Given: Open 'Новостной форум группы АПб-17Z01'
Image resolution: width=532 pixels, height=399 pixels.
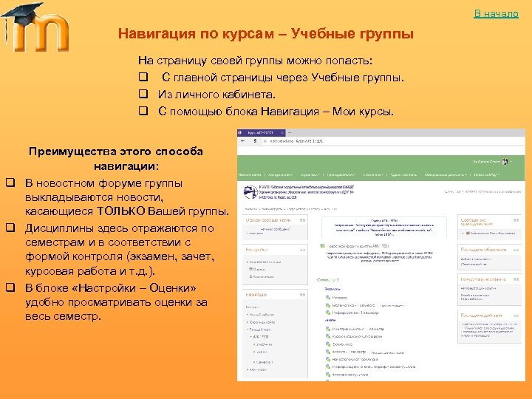Looking at the screenshot, I should coord(358,246).
